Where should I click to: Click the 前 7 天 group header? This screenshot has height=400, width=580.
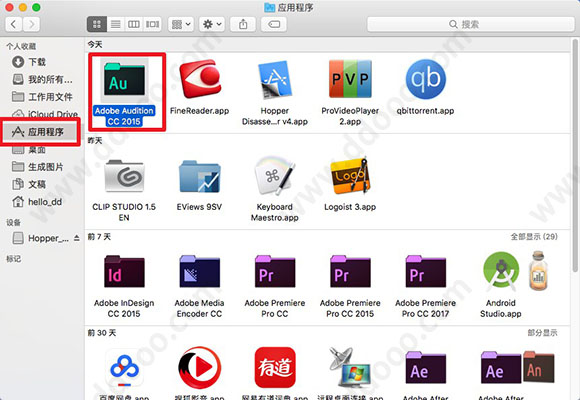[x=99, y=236]
